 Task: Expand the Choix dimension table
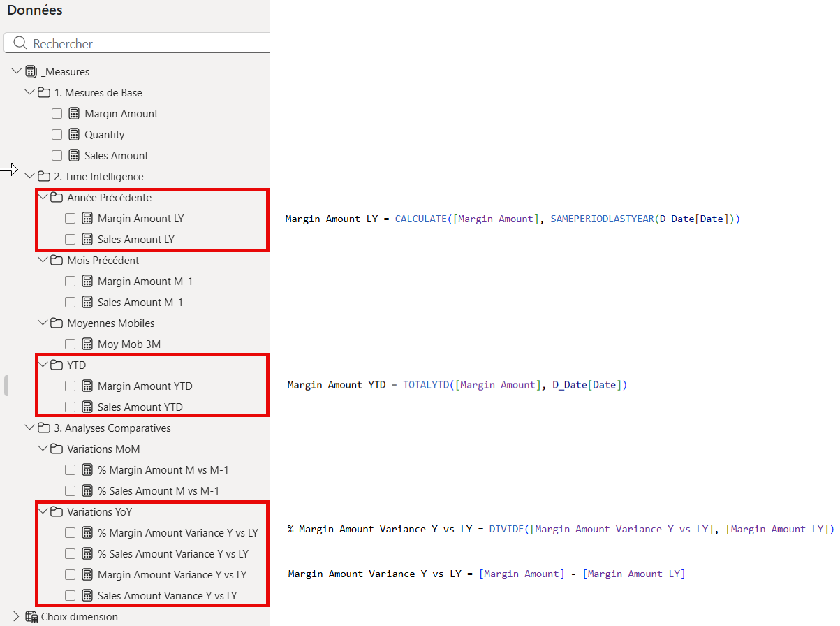(x=17, y=617)
